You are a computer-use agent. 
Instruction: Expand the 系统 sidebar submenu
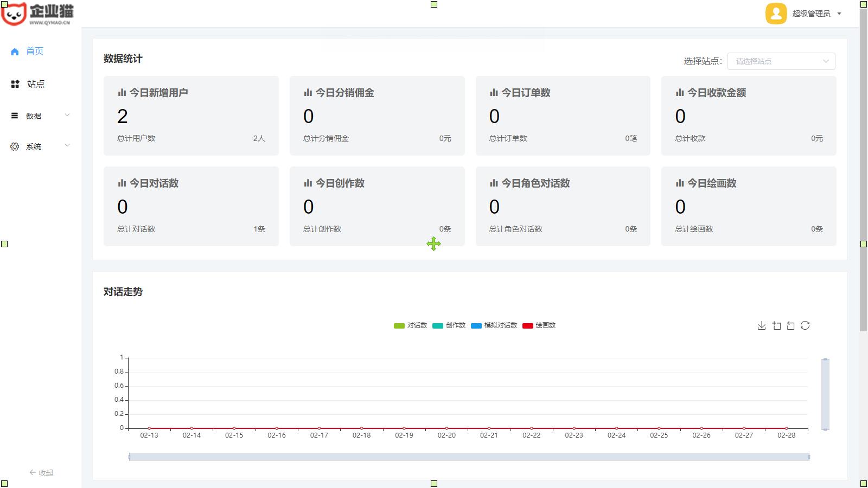click(41, 146)
